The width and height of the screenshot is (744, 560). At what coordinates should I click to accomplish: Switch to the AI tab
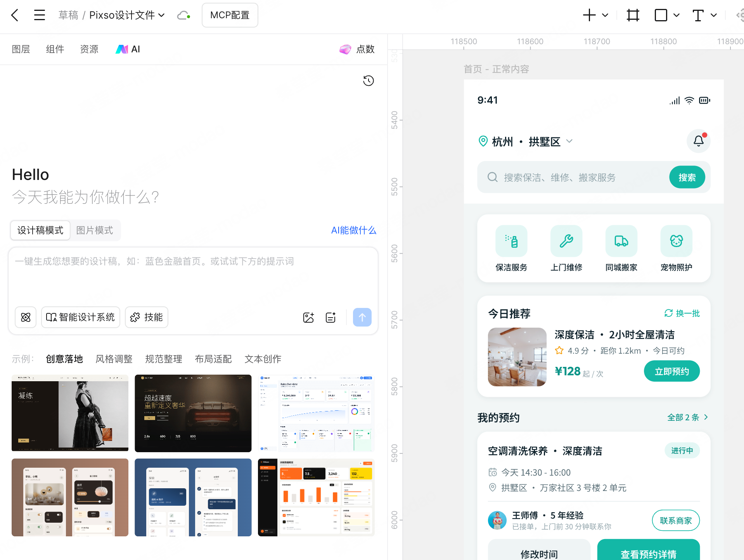(x=128, y=49)
